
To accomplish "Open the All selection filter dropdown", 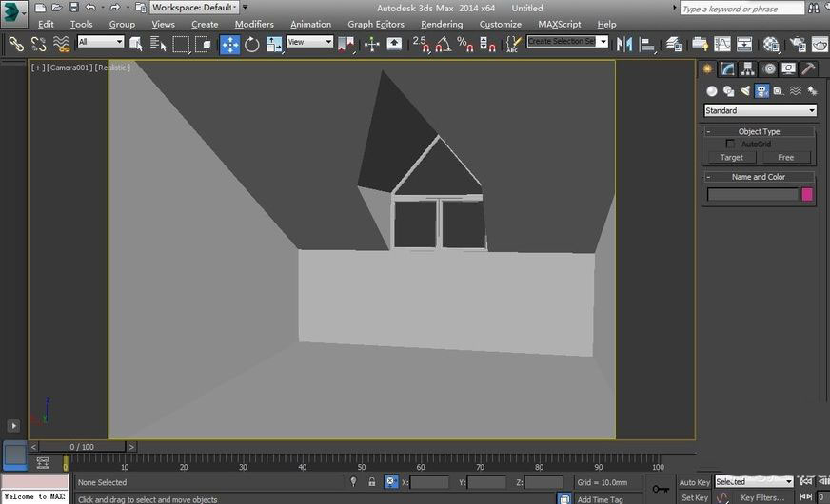I will coord(101,42).
